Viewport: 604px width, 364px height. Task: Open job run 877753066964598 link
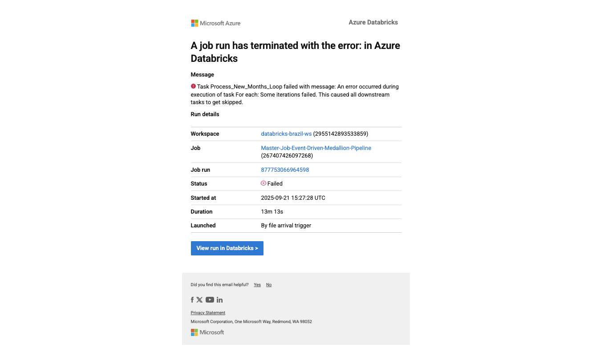(x=285, y=170)
